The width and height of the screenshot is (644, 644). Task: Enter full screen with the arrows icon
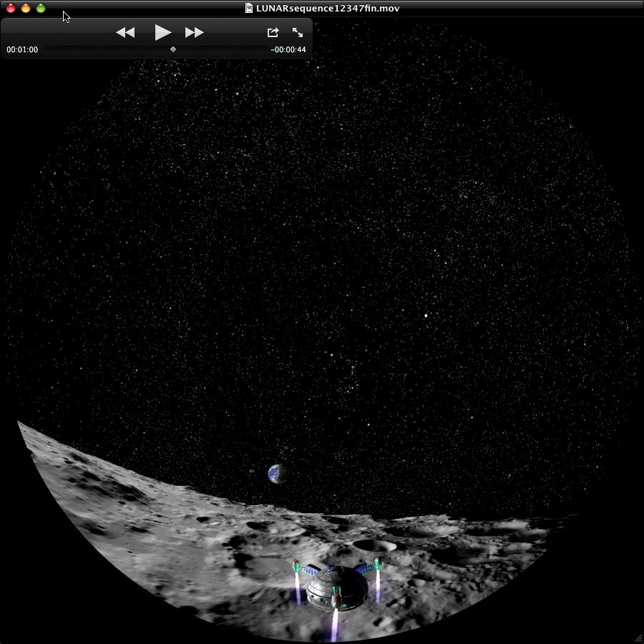coord(298,32)
